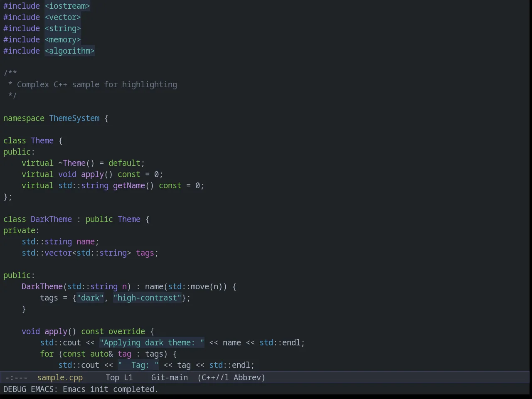532x399 pixels.
Task: Click the namespace keyword
Action: click(24, 118)
